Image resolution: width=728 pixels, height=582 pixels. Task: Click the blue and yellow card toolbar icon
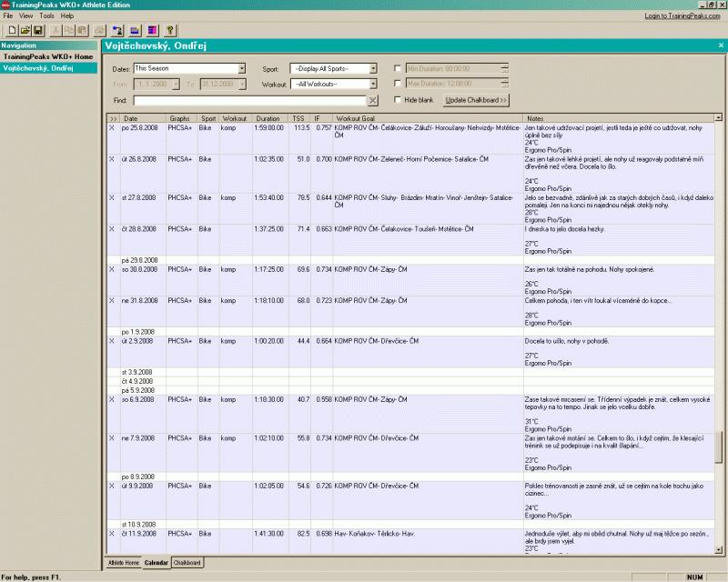click(135, 31)
